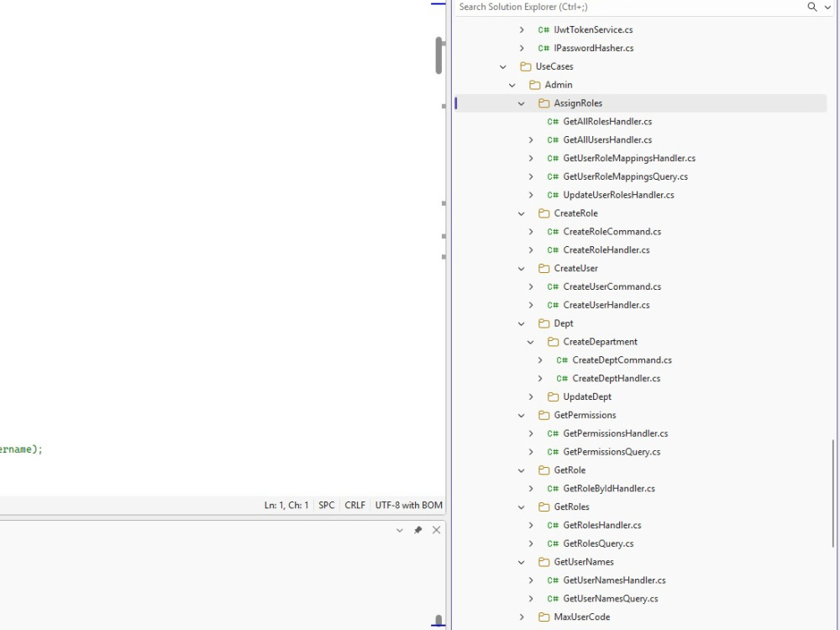Click the AssignRoles folder icon

[x=543, y=102]
